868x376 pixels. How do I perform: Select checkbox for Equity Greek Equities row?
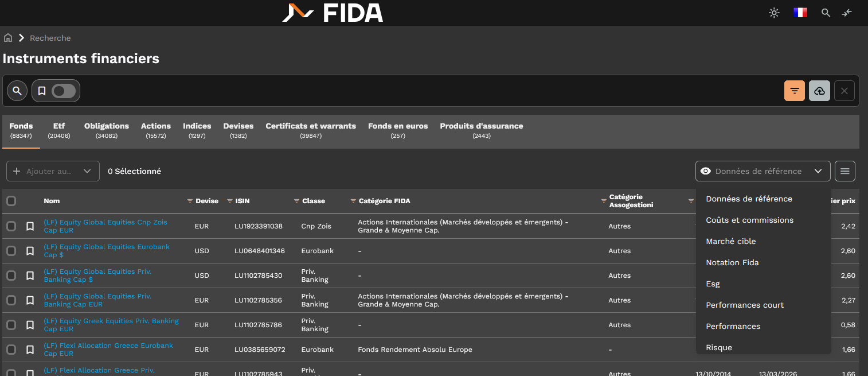coord(11,325)
